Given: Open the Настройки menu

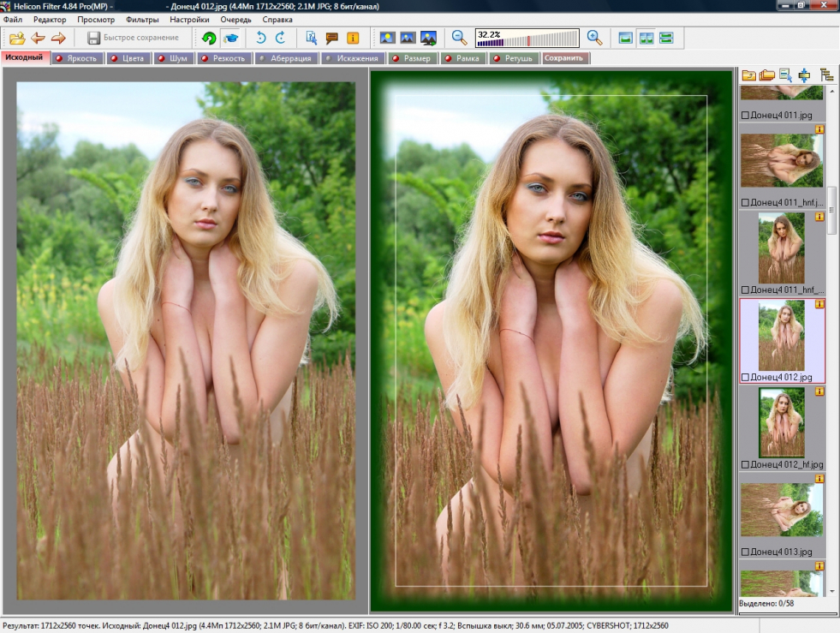Looking at the screenshot, I should [189, 19].
